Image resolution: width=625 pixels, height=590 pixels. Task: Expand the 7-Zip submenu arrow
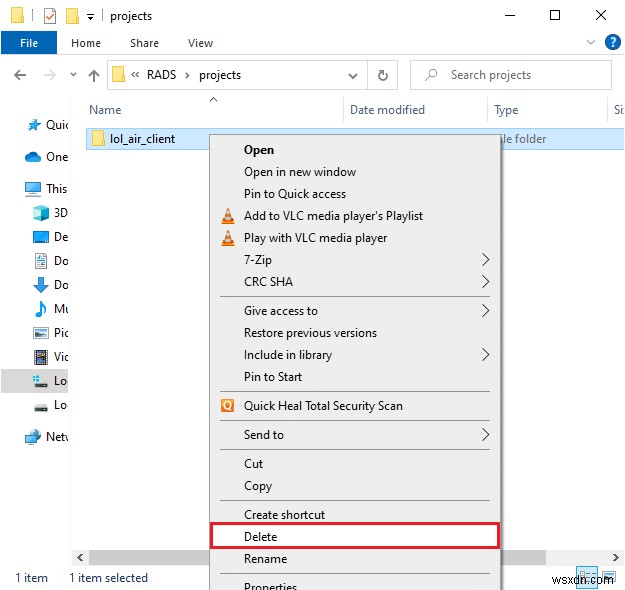click(485, 260)
